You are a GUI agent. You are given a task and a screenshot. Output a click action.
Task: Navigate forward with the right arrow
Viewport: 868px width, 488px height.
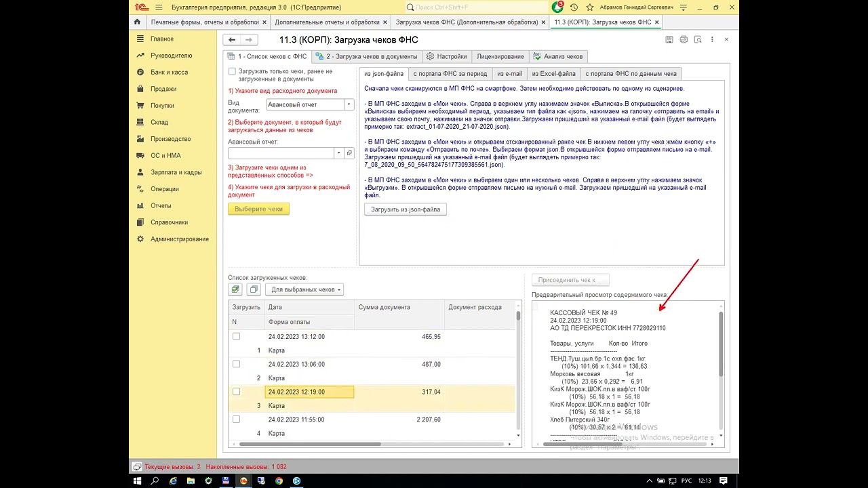pyautogui.click(x=249, y=40)
